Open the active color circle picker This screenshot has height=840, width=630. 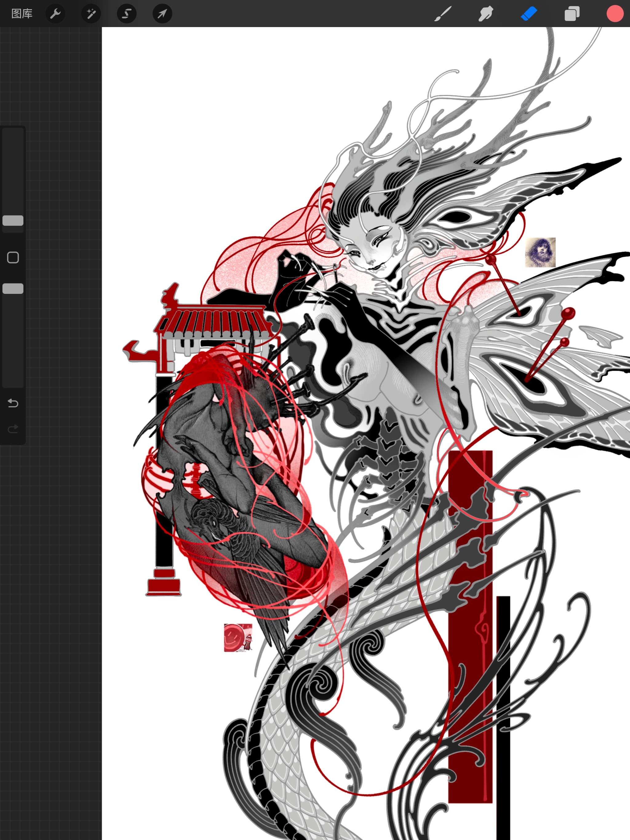pos(615,14)
